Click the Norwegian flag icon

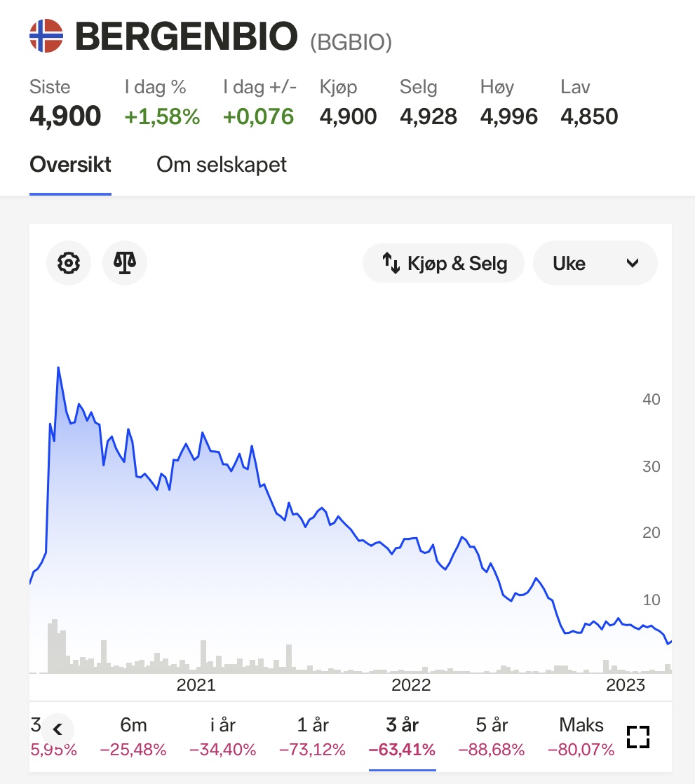(x=46, y=36)
